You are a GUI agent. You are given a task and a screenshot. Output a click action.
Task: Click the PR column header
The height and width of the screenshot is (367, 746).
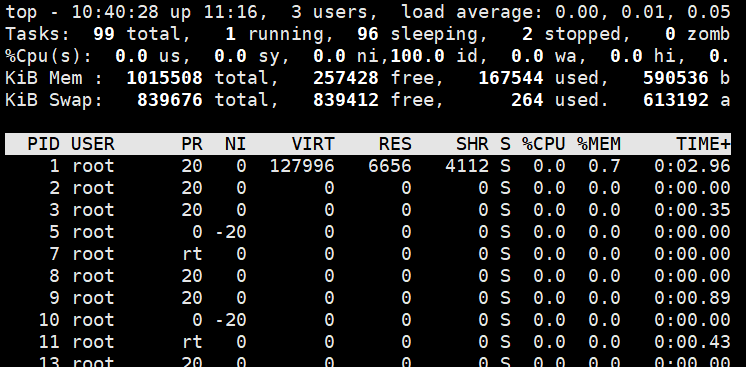pos(192,144)
